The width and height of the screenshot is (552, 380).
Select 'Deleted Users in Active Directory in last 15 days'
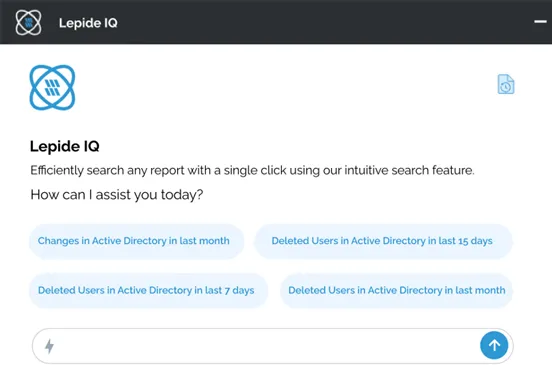383,241
